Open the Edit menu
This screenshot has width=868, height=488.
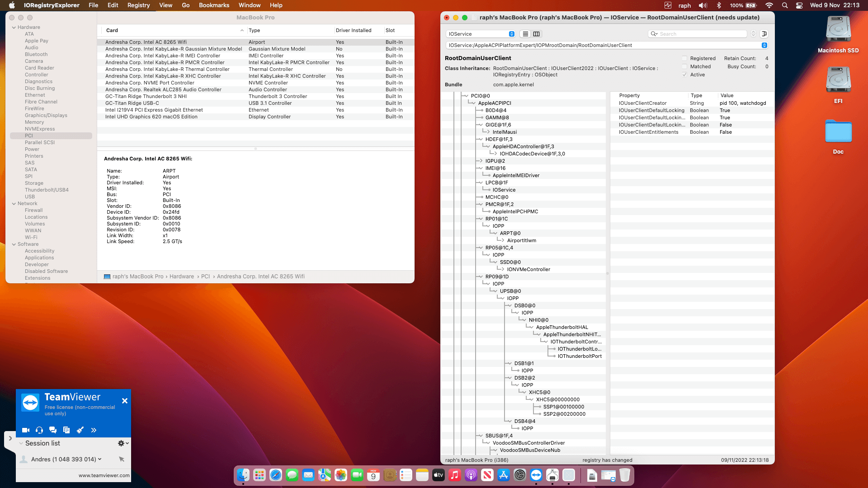coord(113,5)
